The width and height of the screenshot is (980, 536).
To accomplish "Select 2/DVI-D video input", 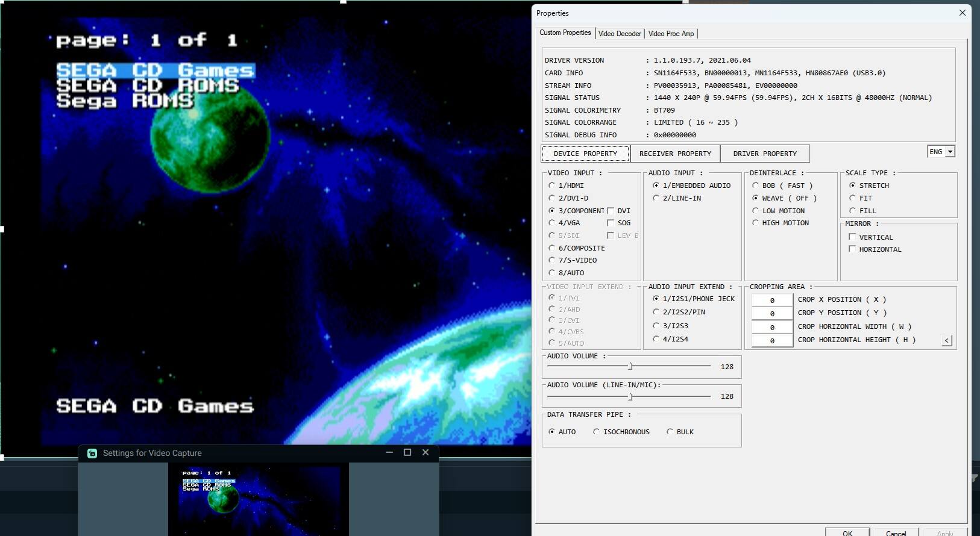I will [x=568, y=198].
